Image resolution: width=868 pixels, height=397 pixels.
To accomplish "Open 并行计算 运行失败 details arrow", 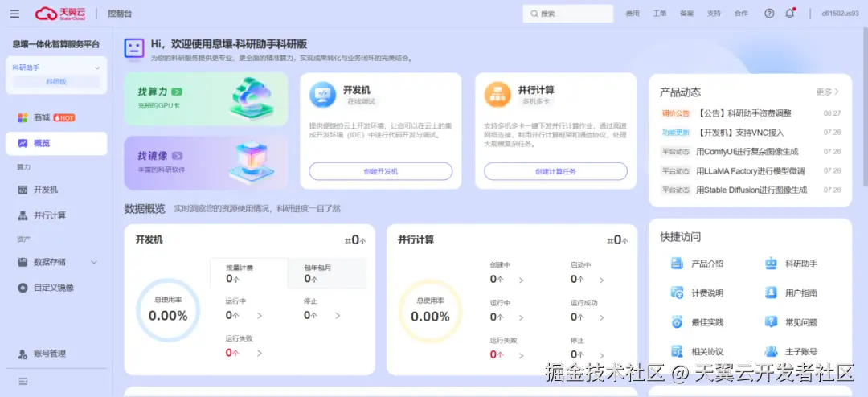I will click(x=521, y=355).
